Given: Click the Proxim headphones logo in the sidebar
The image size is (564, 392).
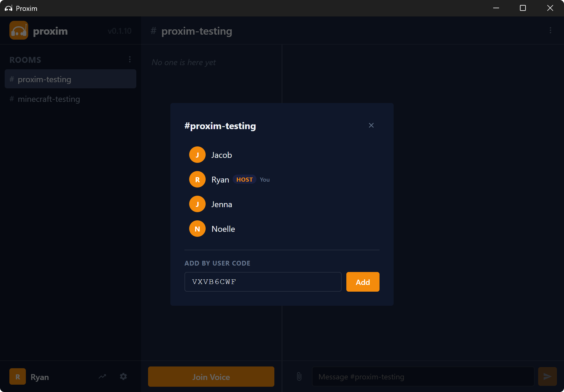Looking at the screenshot, I should point(19,30).
